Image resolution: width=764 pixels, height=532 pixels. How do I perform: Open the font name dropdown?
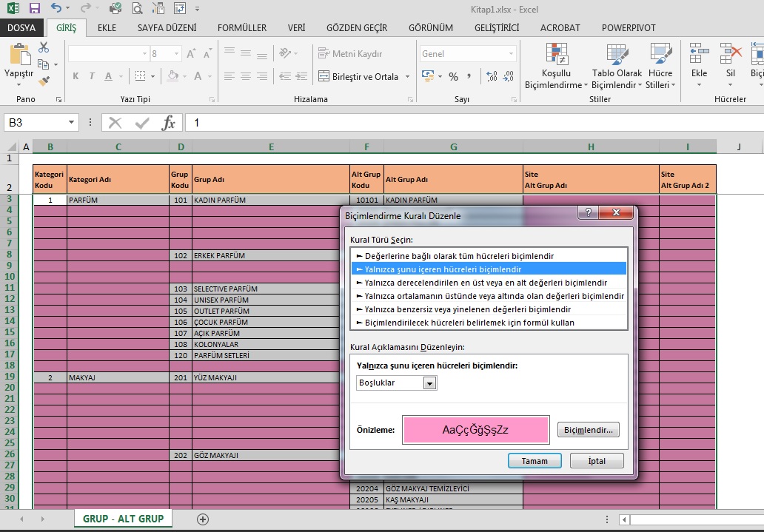(144, 53)
